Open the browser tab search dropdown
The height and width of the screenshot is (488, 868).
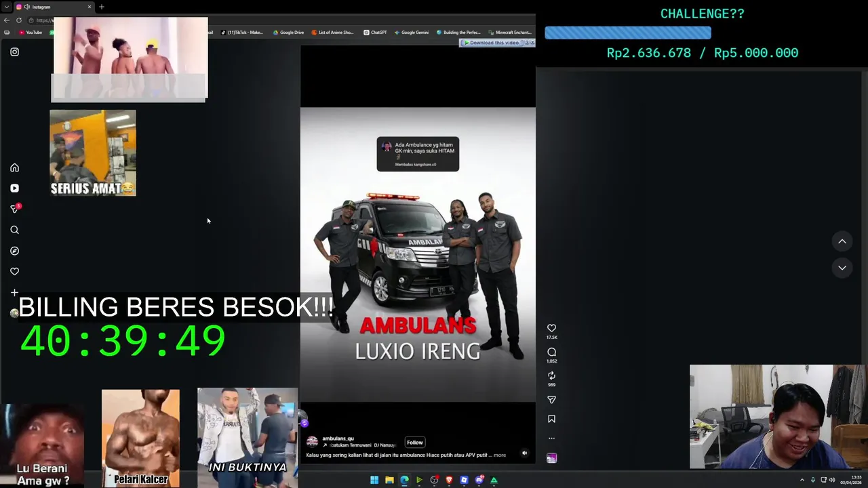click(7, 7)
